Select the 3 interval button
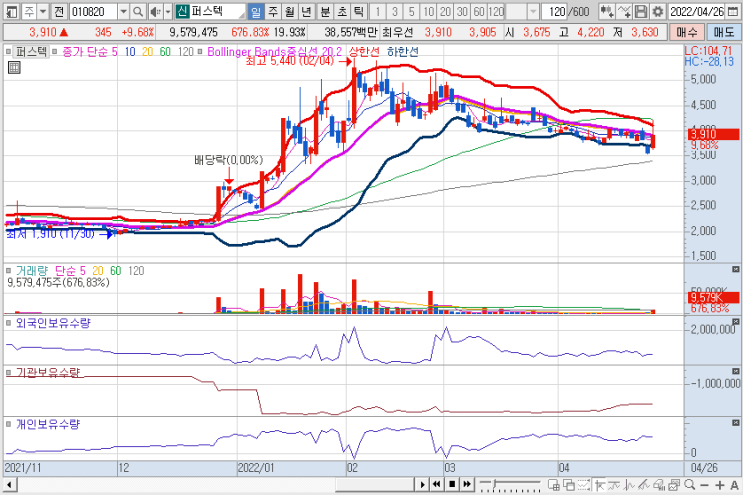Viewport: 743px width, 495px height. click(395, 11)
